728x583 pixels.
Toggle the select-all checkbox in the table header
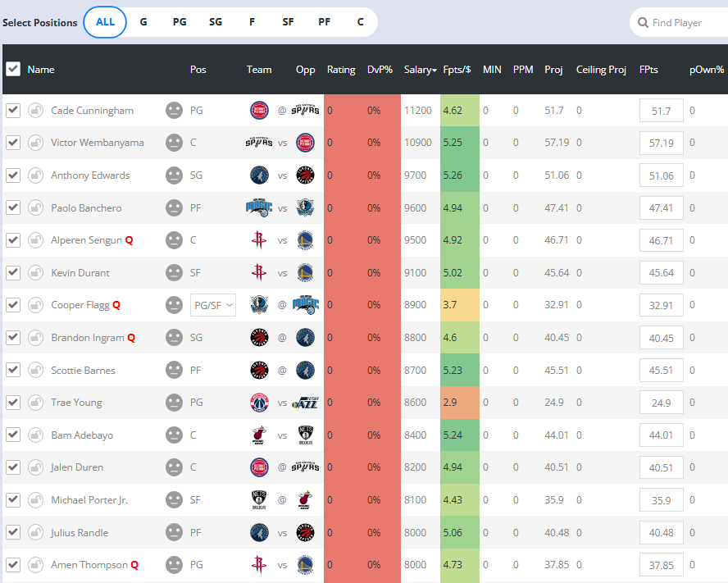[13, 69]
